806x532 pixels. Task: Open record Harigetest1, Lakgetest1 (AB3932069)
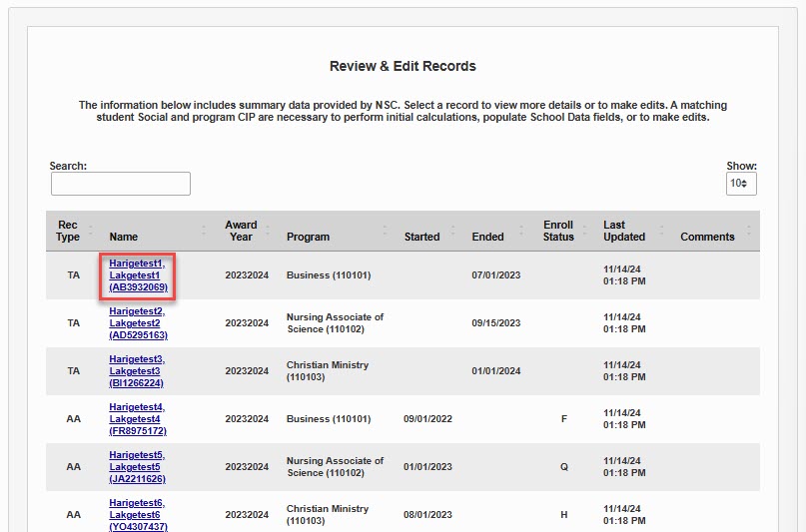point(138,275)
